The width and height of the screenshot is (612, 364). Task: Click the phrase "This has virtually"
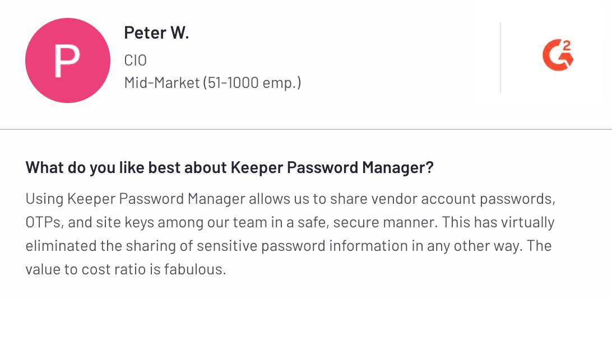(498, 222)
